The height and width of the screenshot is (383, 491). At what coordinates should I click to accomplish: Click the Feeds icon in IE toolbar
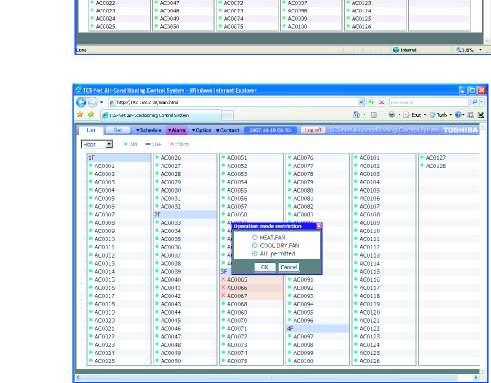tap(374, 115)
